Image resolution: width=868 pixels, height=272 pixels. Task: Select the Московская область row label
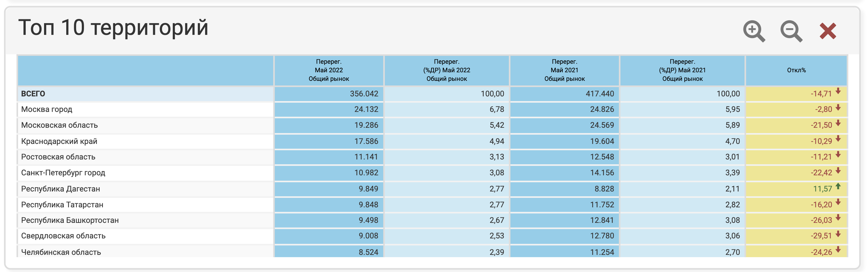pyautogui.click(x=60, y=126)
